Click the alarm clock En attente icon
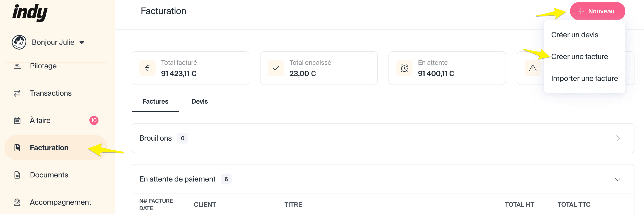 click(x=404, y=68)
